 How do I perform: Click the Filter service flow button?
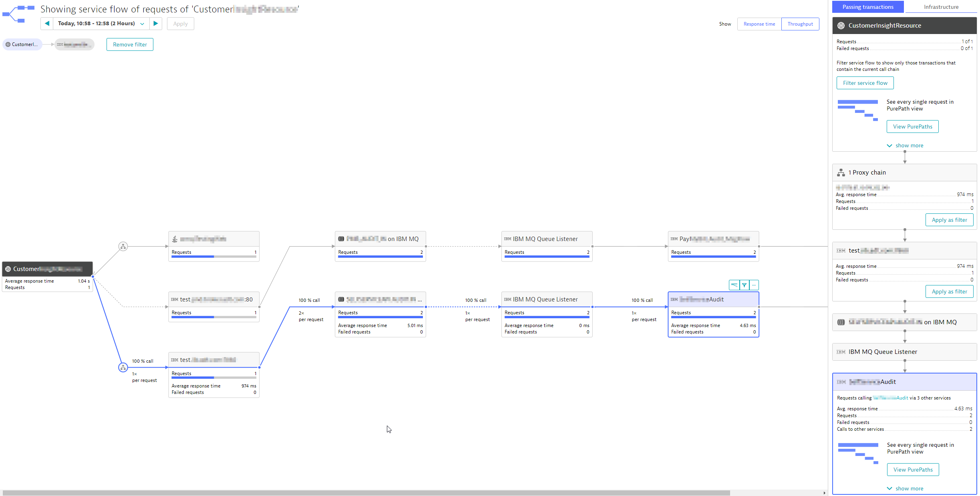(865, 83)
